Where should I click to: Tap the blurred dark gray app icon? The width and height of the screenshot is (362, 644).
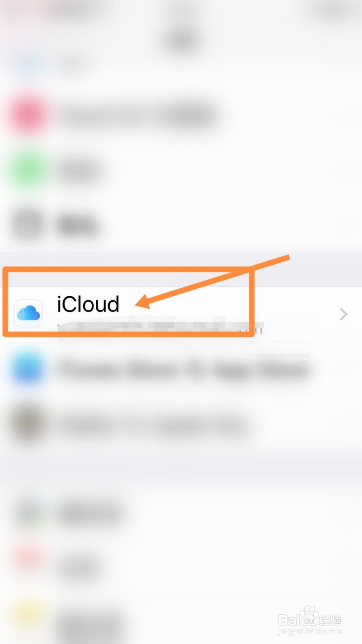point(28,224)
